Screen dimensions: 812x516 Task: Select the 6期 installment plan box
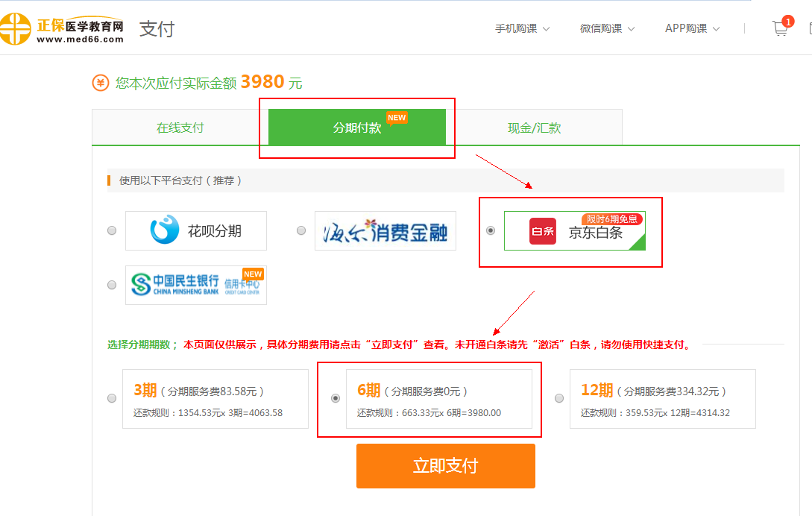438,399
